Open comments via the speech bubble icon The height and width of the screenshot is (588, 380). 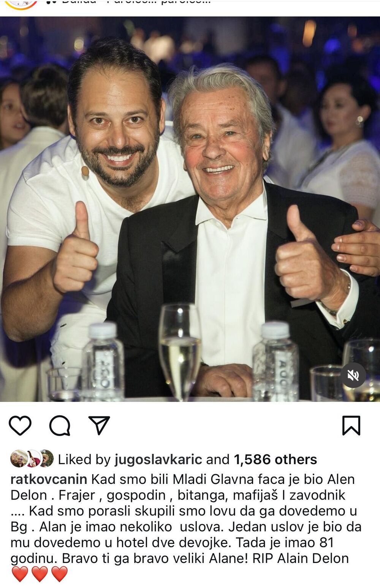coord(60,425)
